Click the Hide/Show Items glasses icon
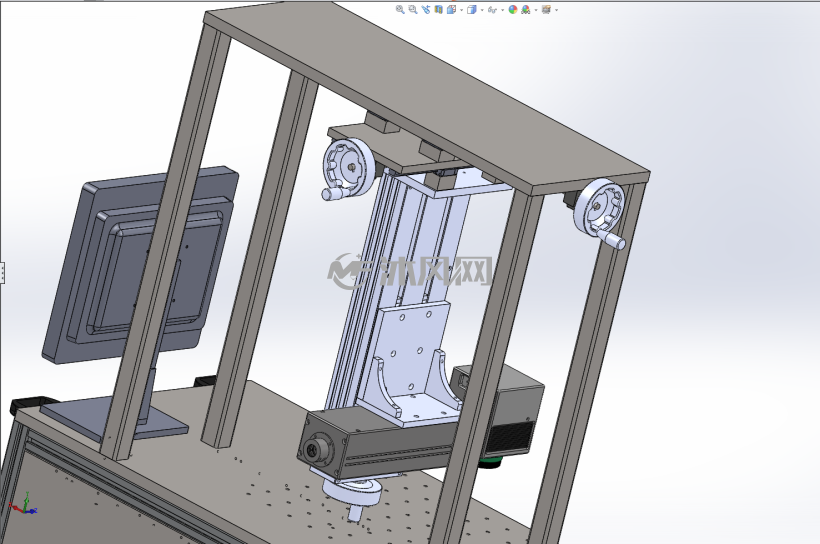Image resolution: width=820 pixels, height=544 pixels. tap(492, 10)
